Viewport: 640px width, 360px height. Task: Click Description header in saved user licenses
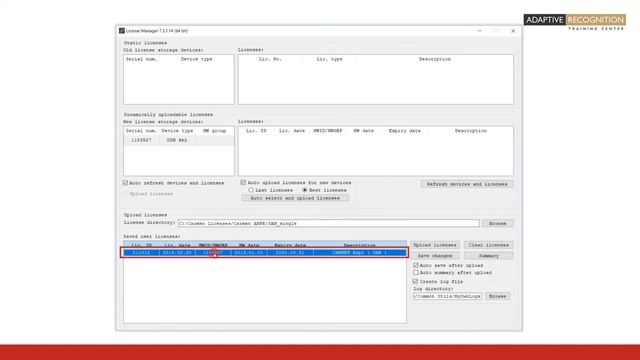click(359, 245)
